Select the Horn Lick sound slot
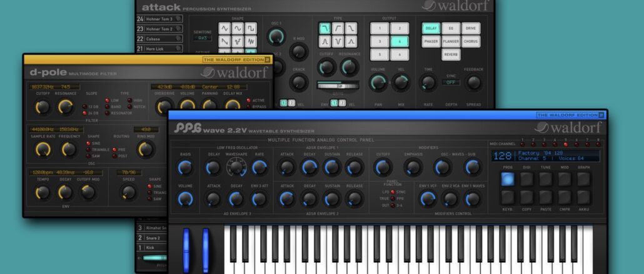 (160, 48)
